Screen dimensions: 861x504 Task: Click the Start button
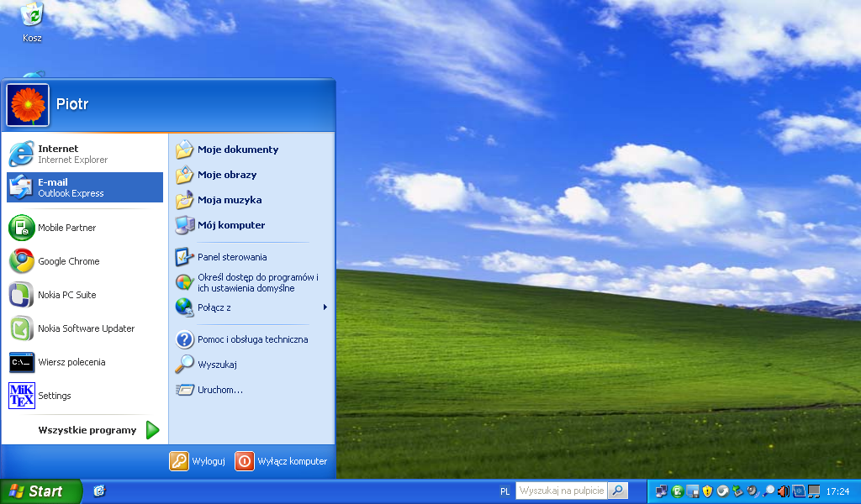[40, 491]
